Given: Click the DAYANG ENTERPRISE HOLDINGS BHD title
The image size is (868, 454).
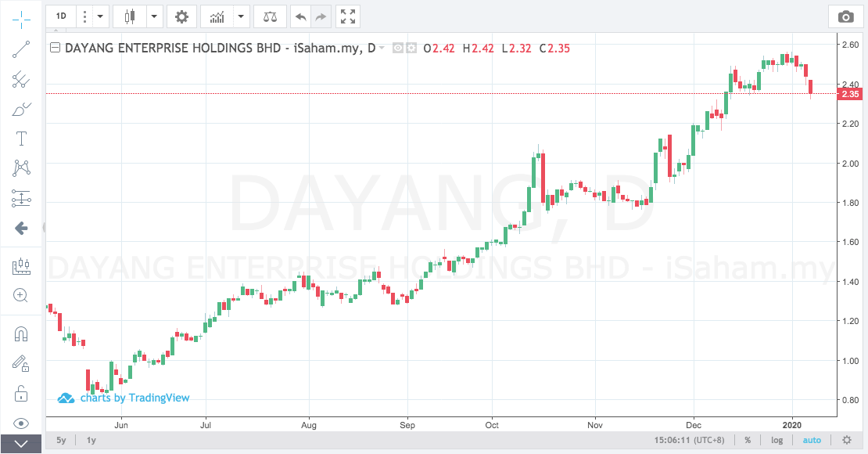Looking at the screenshot, I should tap(173, 49).
